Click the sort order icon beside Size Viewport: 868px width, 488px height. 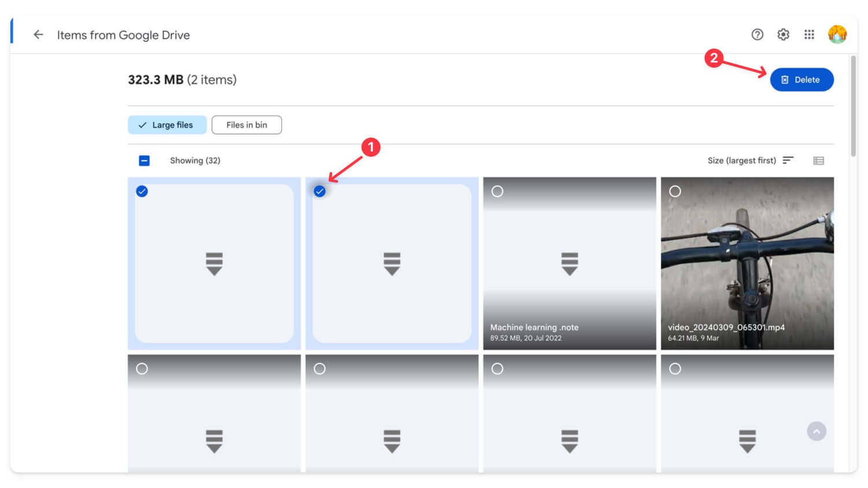coord(788,160)
